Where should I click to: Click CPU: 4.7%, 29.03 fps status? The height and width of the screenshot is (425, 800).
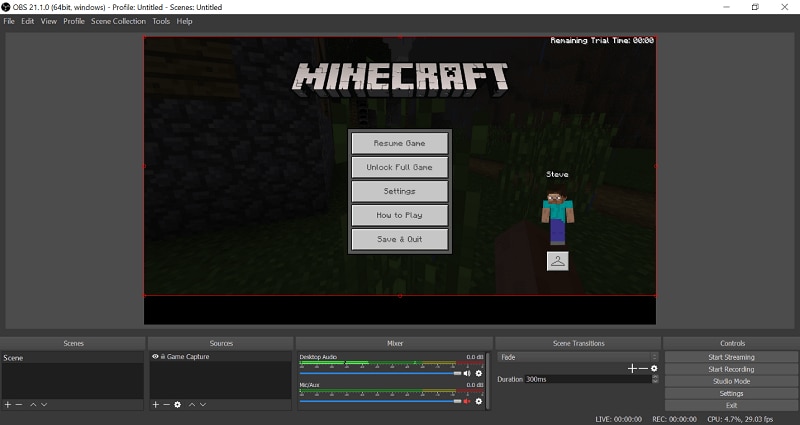(x=740, y=419)
